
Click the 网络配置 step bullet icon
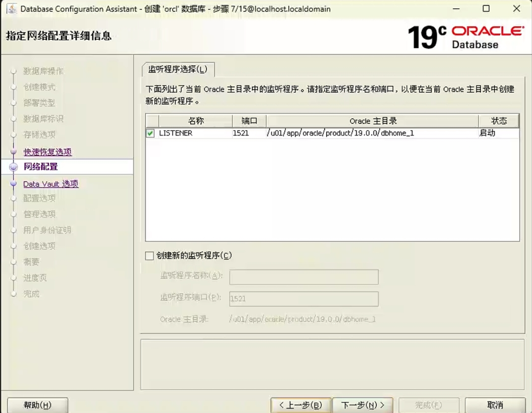tap(14, 167)
